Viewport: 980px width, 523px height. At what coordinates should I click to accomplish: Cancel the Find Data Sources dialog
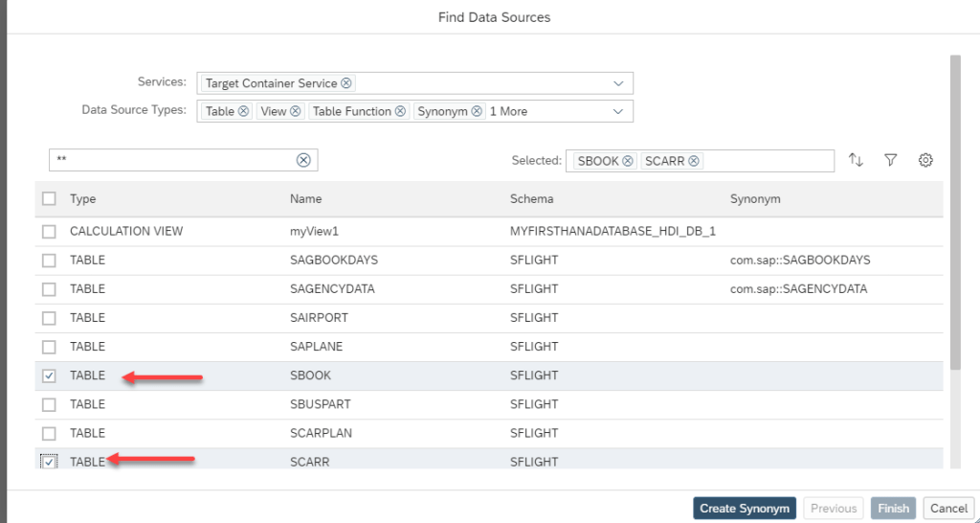(948, 509)
